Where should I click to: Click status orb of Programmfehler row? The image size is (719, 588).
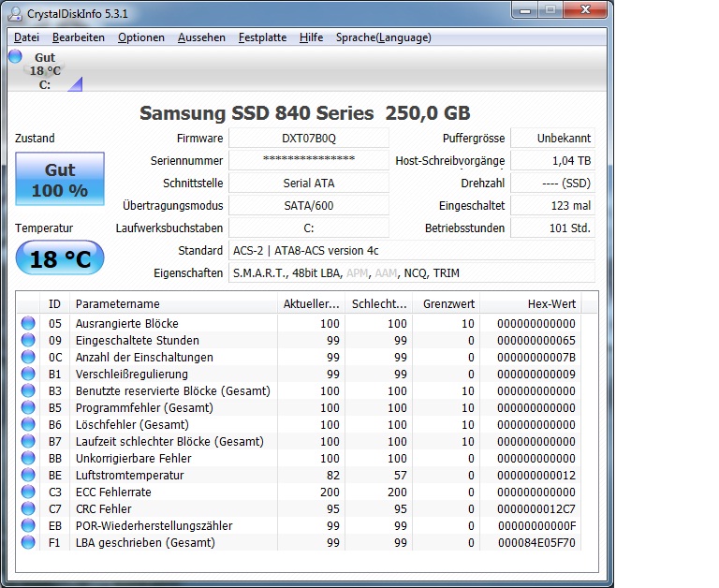tap(28, 407)
